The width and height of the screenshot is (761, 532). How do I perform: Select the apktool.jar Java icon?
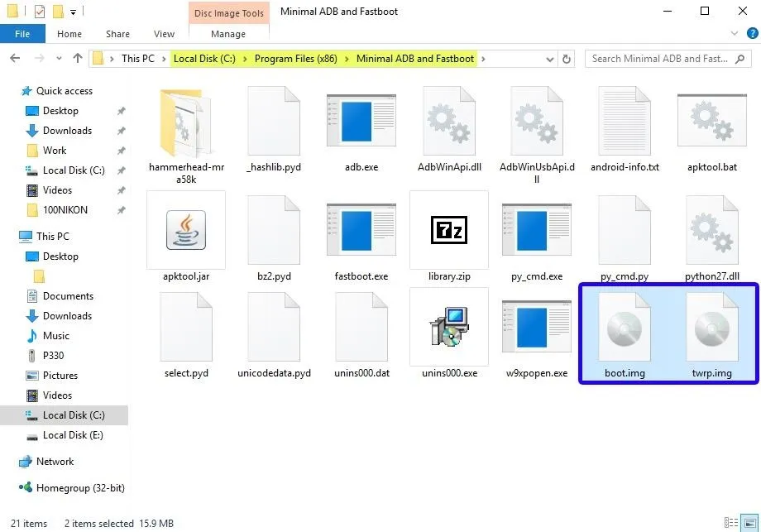(186, 230)
